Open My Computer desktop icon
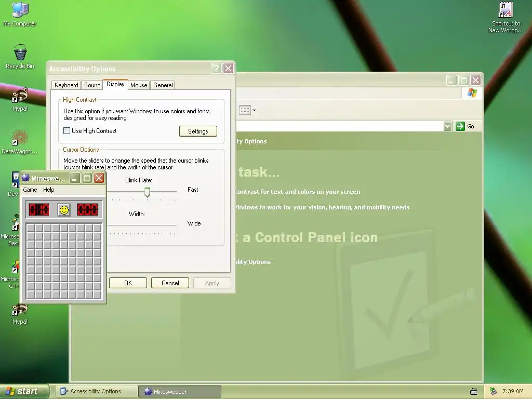The height and width of the screenshot is (399, 532). coord(20,14)
